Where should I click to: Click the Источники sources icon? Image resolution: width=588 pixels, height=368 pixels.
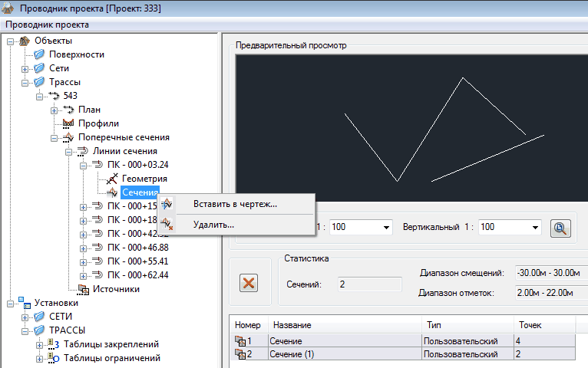83,289
